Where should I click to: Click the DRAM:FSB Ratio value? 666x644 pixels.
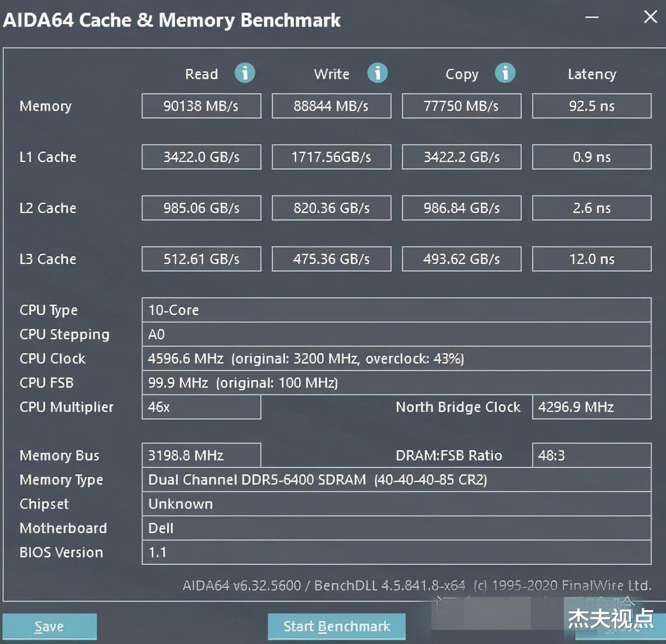coord(591,455)
